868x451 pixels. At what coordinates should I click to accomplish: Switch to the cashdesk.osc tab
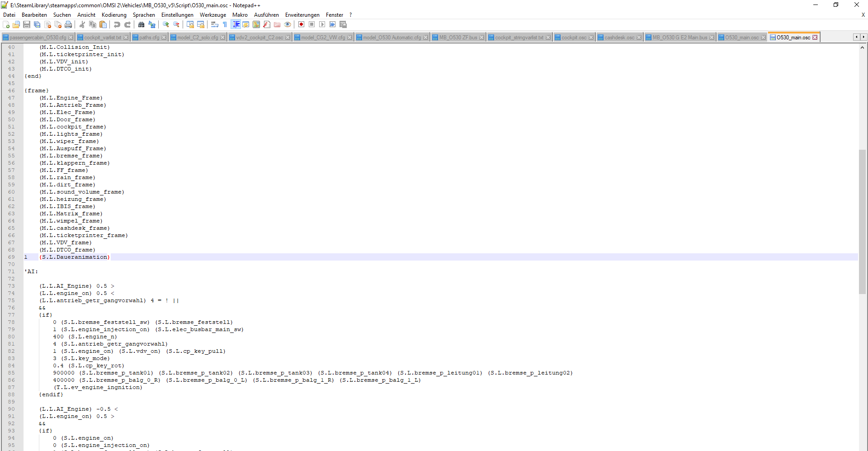click(x=619, y=38)
